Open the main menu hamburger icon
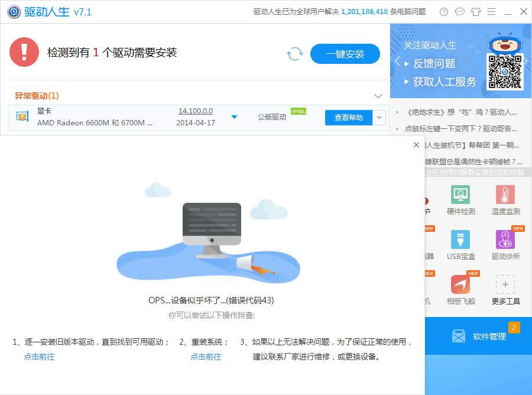The height and width of the screenshot is (395, 532). pyautogui.click(x=492, y=12)
